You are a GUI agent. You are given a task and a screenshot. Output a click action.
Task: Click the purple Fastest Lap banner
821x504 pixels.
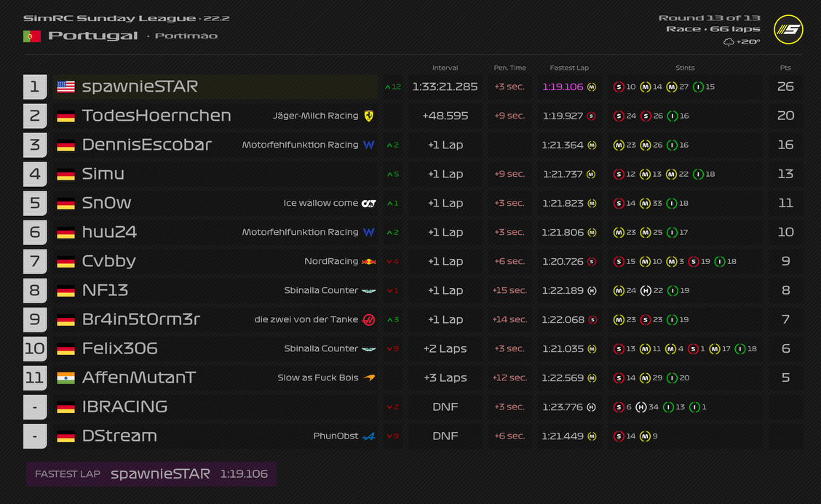pyautogui.click(x=151, y=473)
